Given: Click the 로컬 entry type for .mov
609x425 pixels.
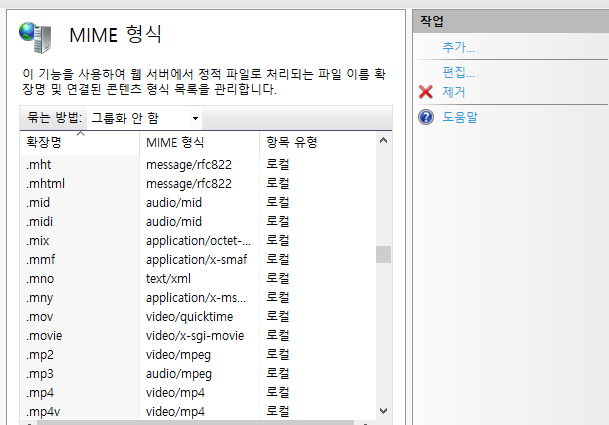Looking at the screenshot, I should point(278,317).
